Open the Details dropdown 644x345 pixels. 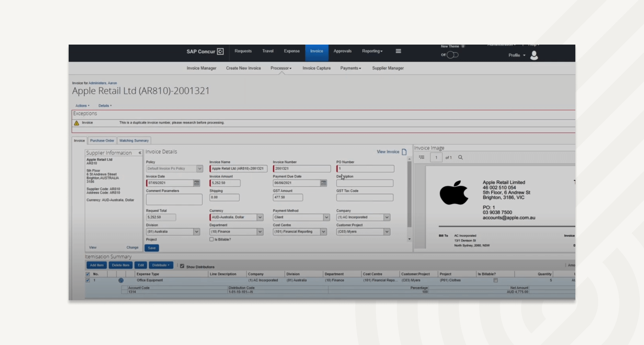pyautogui.click(x=105, y=106)
